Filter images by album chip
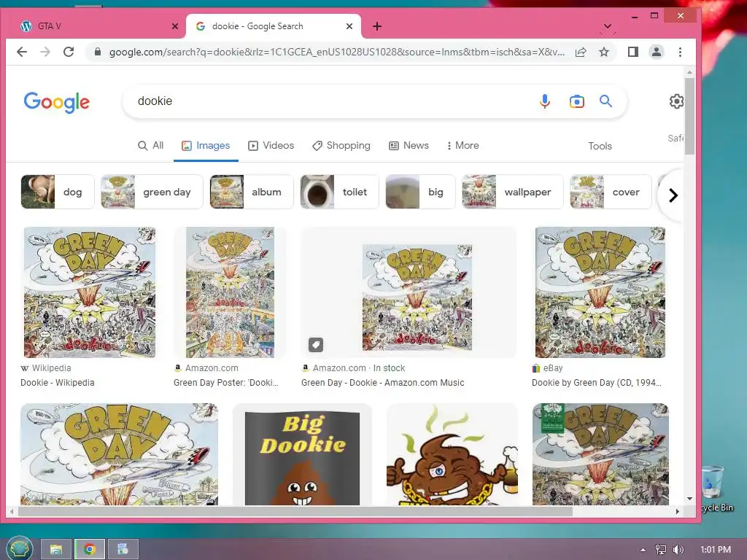 (252, 192)
